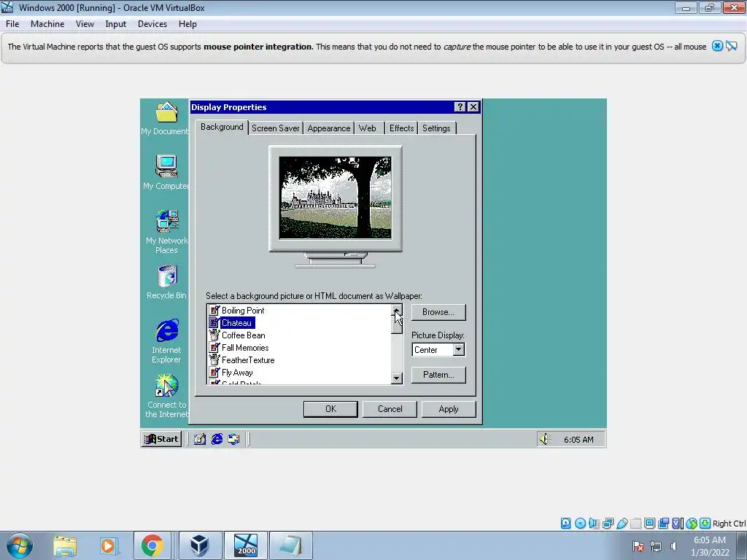The image size is (747, 560).
Task: Open the Windows 7 Start orb
Action: 20,545
